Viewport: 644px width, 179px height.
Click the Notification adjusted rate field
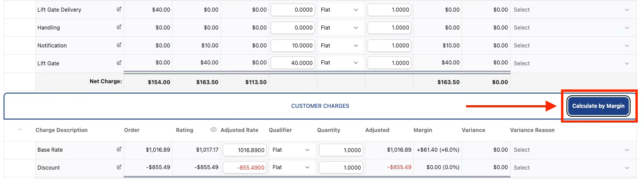[x=293, y=45]
